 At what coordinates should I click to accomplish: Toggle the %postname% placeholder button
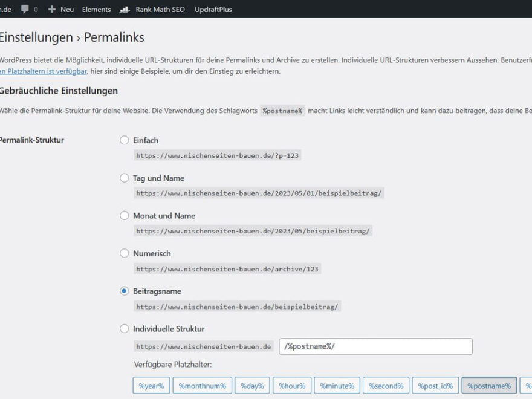pyautogui.click(x=489, y=386)
